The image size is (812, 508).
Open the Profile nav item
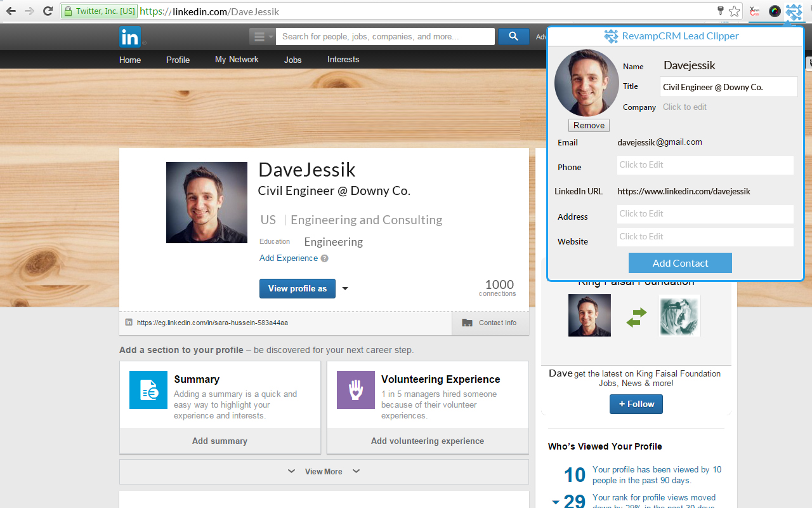(x=178, y=60)
